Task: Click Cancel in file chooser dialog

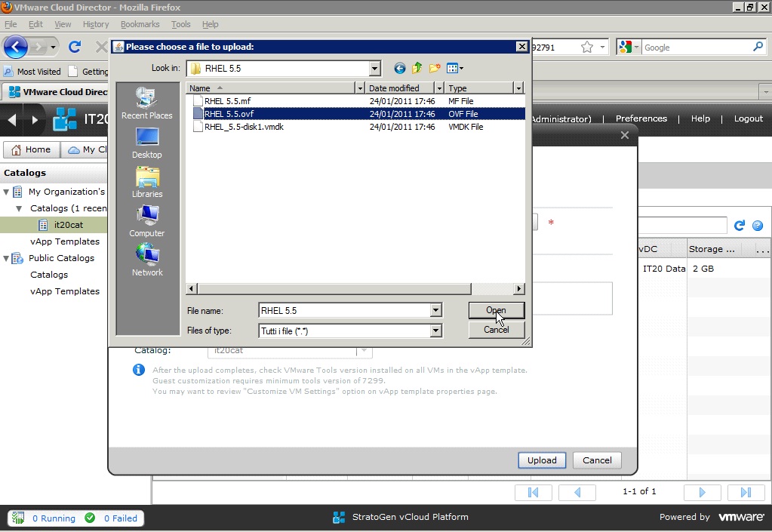Action: pos(497,330)
